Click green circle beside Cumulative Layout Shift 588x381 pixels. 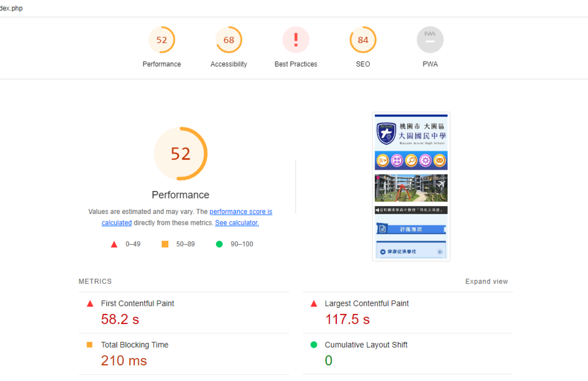click(314, 345)
